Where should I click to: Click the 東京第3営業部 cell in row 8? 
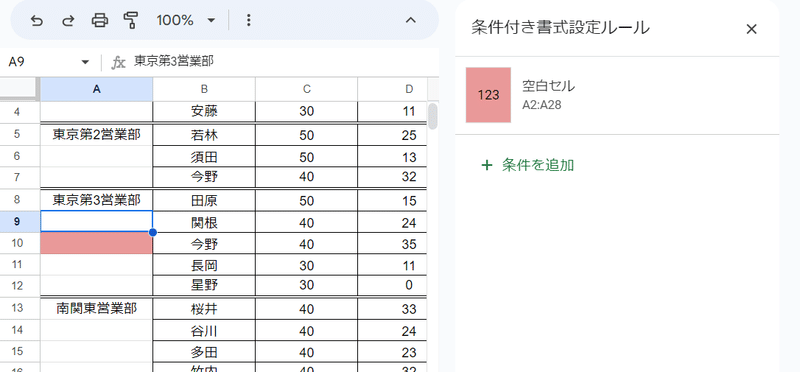pos(96,201)
